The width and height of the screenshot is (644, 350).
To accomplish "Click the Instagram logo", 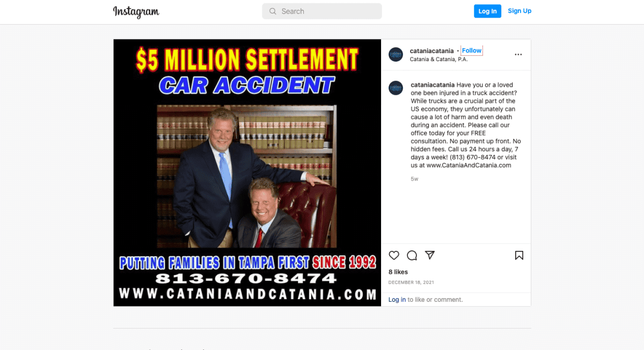I will pos(136,12).
